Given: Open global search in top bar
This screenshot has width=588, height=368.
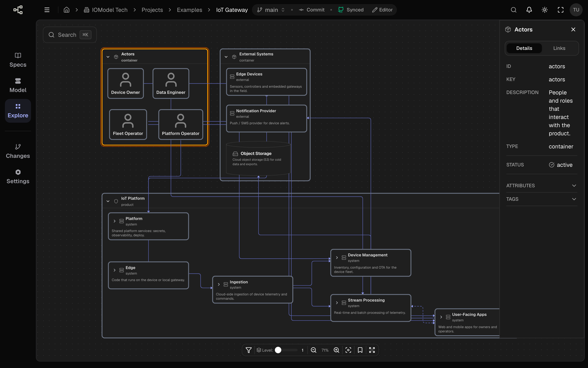Looking at the screenshot, I should [x=513, y=10].
